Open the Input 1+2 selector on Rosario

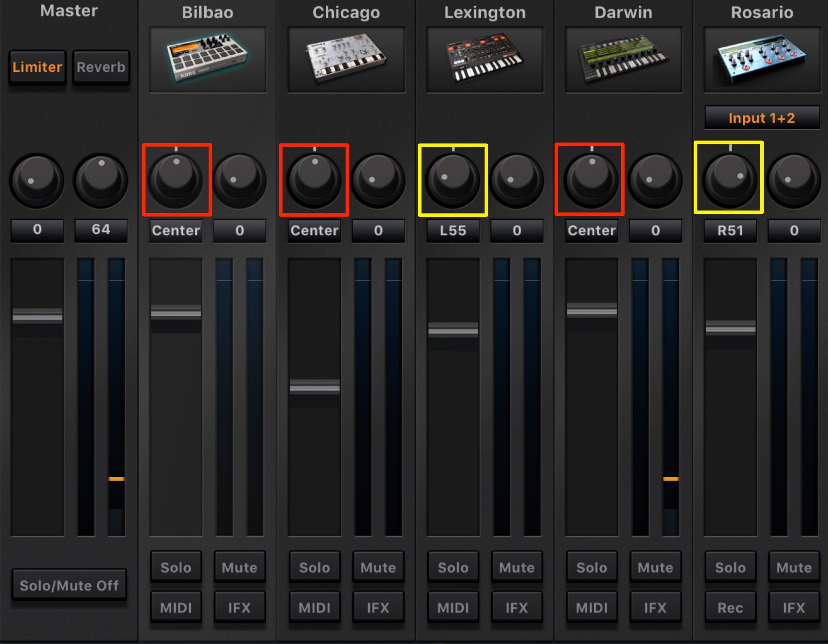[762, 118]
